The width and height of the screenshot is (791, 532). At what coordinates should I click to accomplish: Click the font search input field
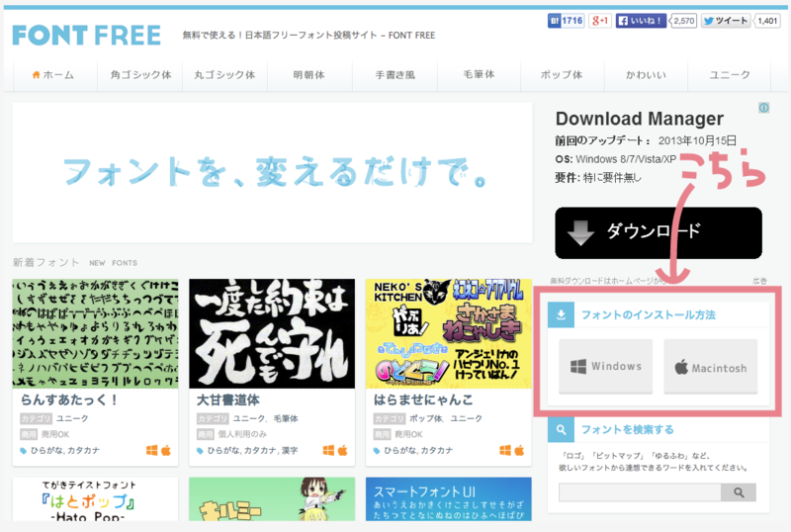[x=640, y=492]
